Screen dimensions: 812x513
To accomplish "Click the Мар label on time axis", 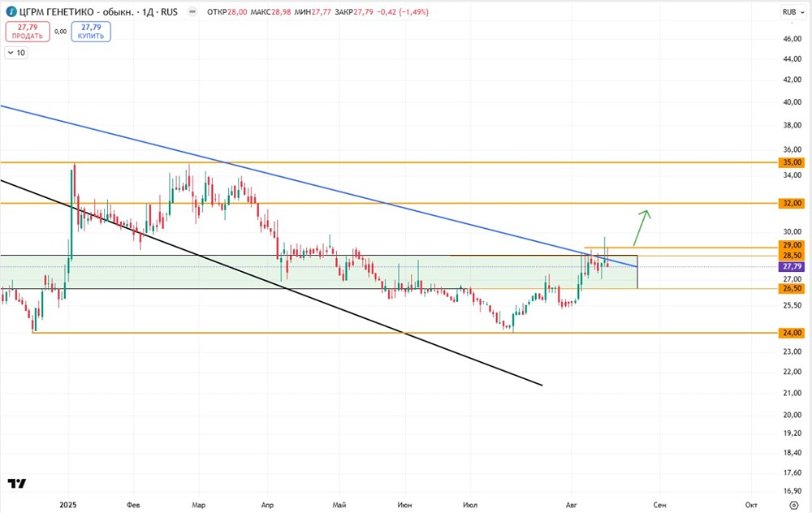I will [x=198, y=505].
